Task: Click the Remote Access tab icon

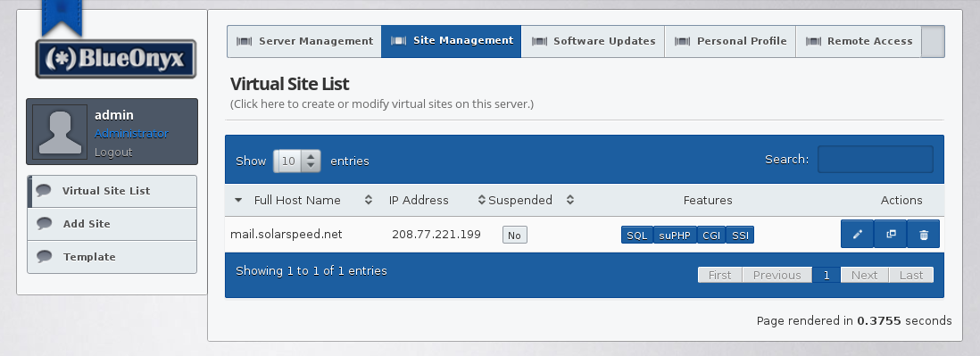Action: pyautogui.click(x=813, y=41)
